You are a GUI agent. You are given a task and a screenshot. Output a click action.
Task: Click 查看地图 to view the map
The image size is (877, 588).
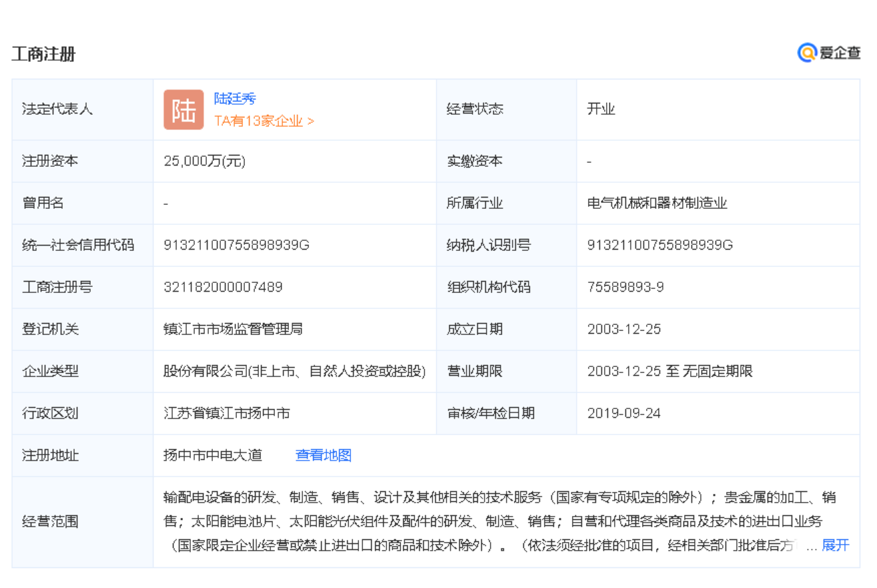[x=323, y=455]
